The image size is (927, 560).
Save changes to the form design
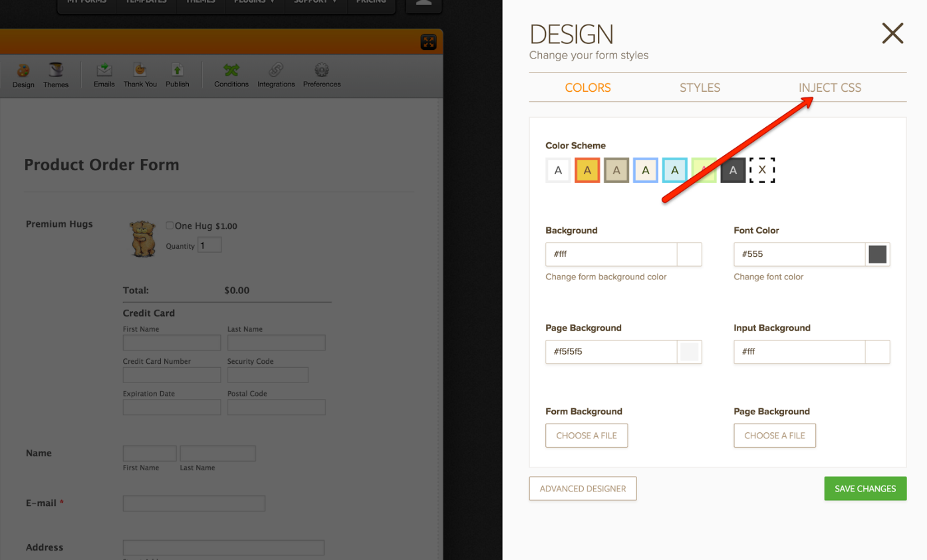(865, 488)
